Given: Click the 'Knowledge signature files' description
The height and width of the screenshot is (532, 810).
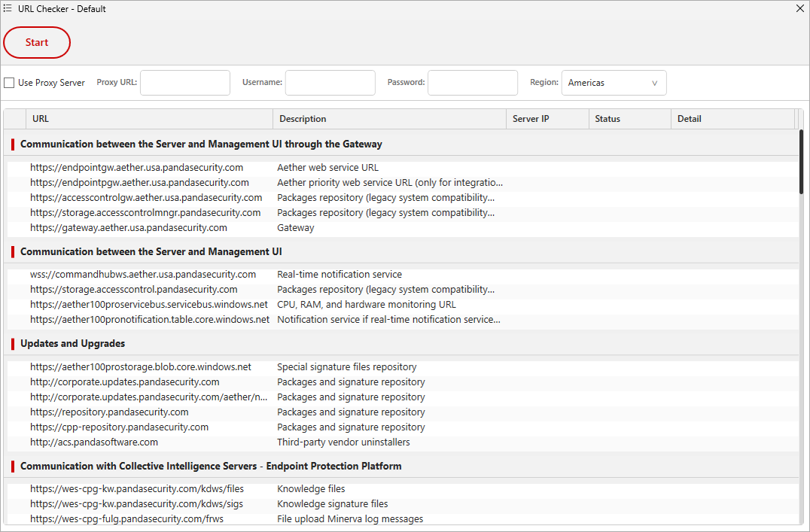Looking at the screenshot, I should (332, 503).
